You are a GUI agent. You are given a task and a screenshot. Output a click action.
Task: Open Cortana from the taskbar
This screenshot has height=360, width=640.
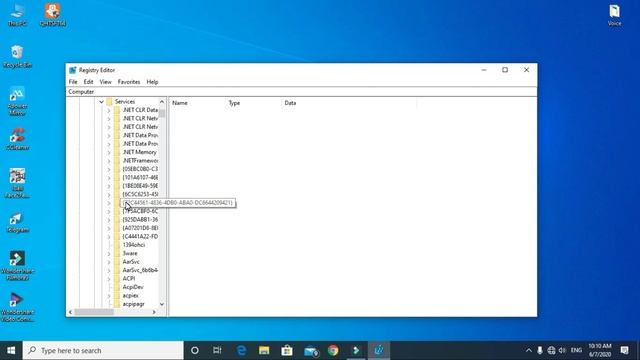[195, 351]
